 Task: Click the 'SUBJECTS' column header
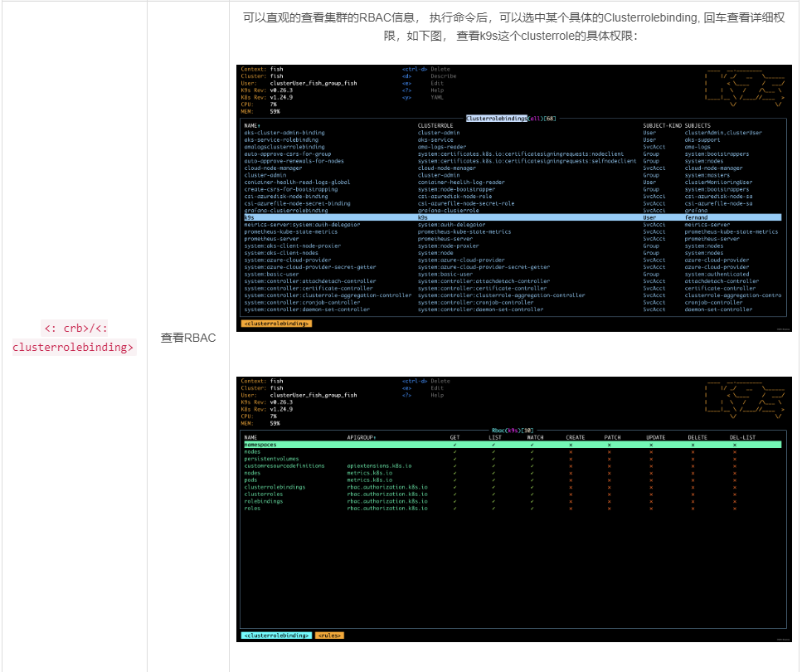(x=697, y=125)
